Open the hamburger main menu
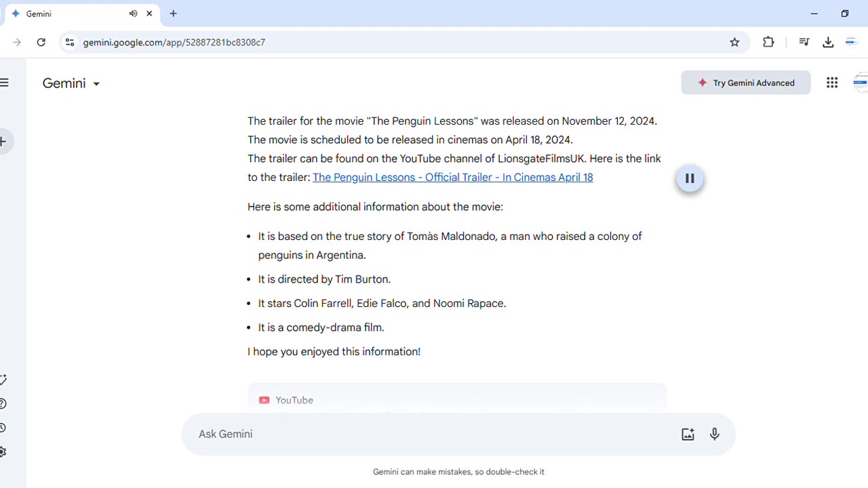This screenshot has height=488, width=868. (x=4, y=83)
